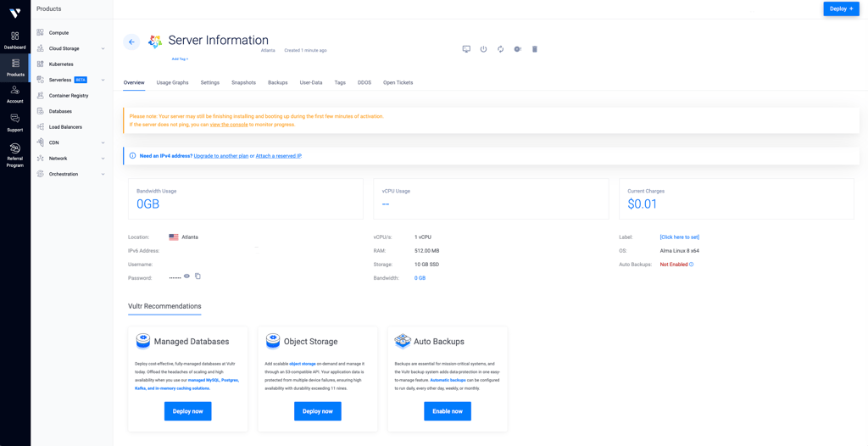Click 'Attach a reserved IP' link
The image size is (868, 446).
coord(278,156)
